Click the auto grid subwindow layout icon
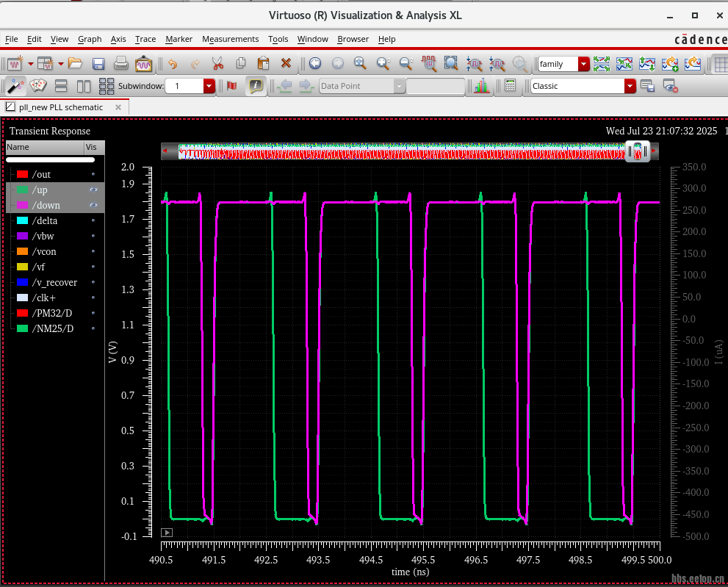 click(x=107, y=86)
